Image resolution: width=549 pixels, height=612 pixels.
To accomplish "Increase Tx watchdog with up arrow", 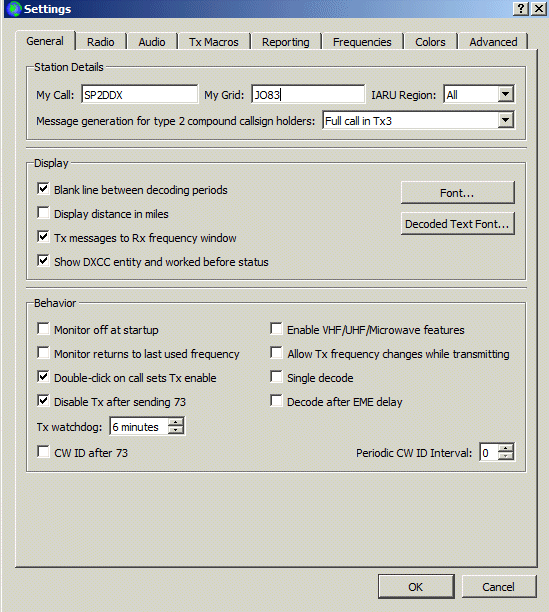I will click(176, 422).
